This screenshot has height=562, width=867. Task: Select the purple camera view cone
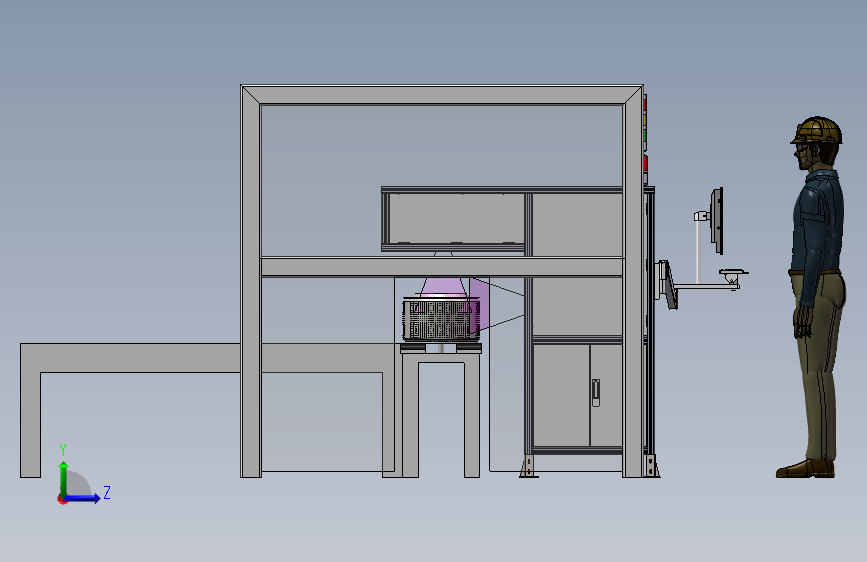click(x=442, y=288)
